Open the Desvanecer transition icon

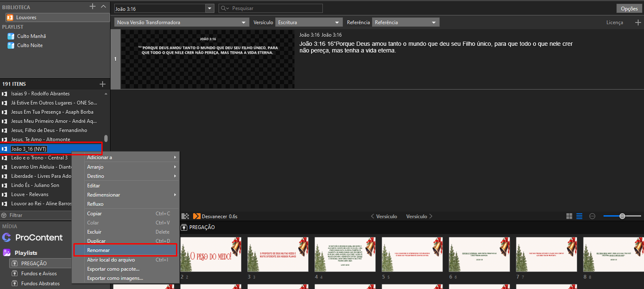tap(196, 216)
